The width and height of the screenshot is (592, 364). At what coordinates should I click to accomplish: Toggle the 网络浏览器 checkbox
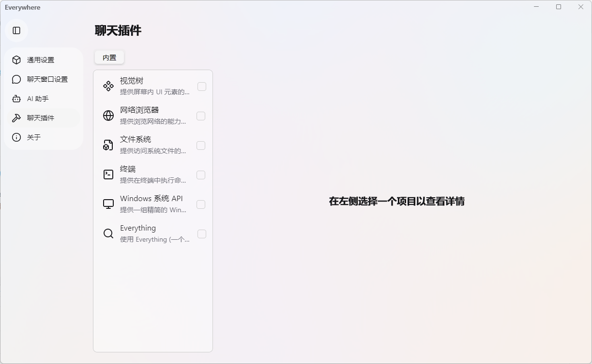click(201, 116)
